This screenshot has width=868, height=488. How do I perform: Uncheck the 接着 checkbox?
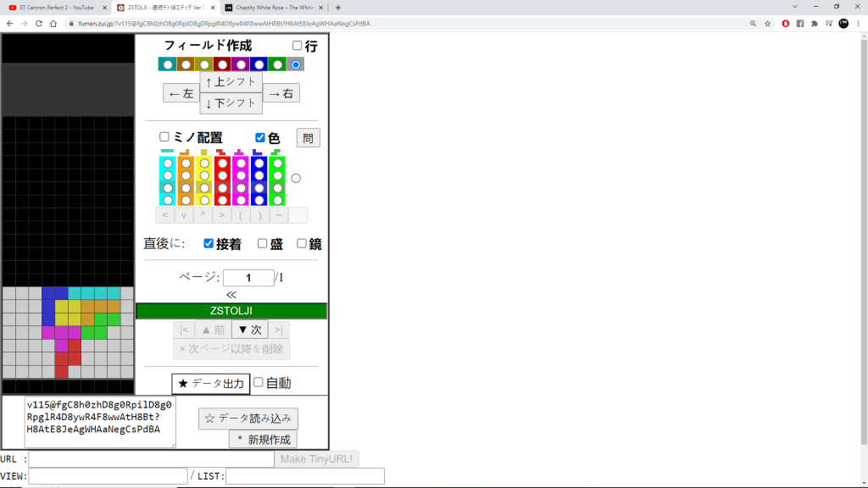209,244
